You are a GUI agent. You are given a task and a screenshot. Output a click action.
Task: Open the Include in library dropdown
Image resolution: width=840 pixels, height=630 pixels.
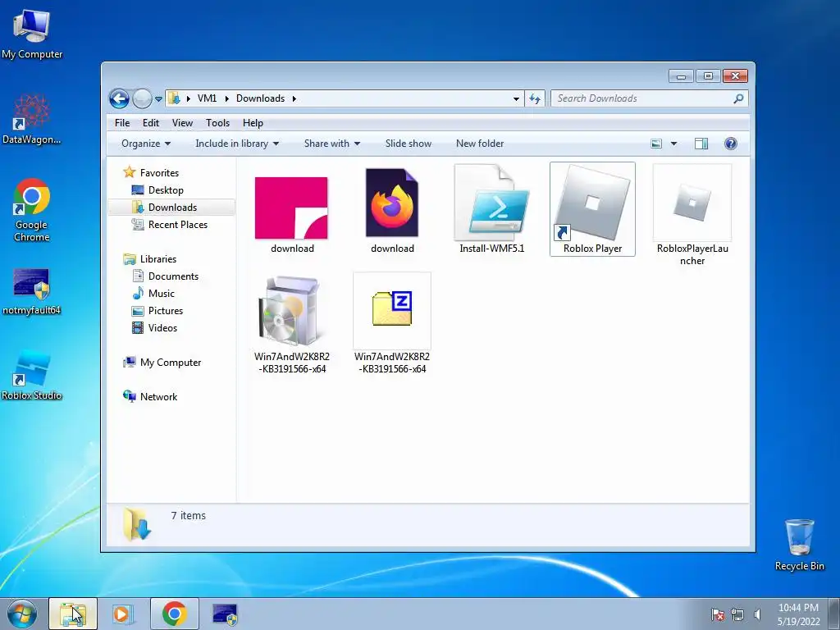(x=237, y=144)
